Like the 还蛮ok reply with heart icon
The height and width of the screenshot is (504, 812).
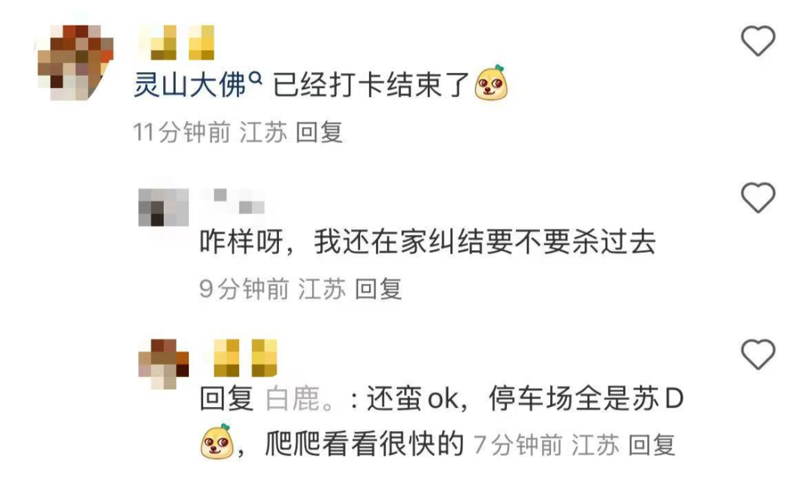758,354
